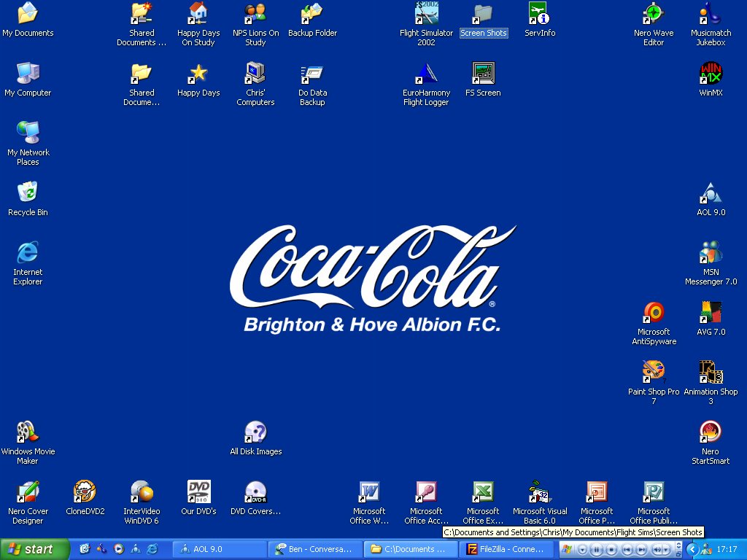Image resolution: width=747 pixels, height=560 pixels.
Task: Launch Windows Media Player from Quick Launch
Action: pos(119,549)
